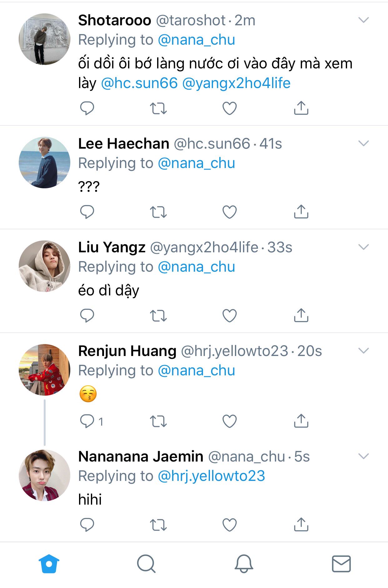
Task: Tap the @hrj.yellowto23 reply-to link
Action: [211, 476]
